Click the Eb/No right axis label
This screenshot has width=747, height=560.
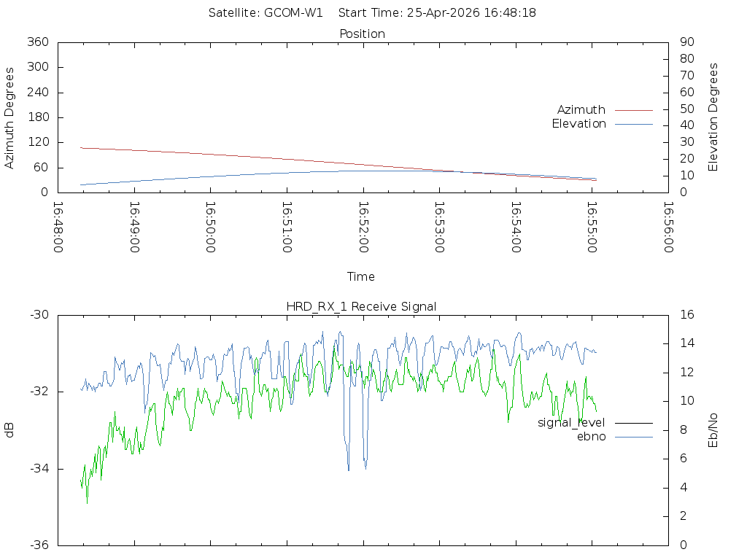(x=713, y=430)
